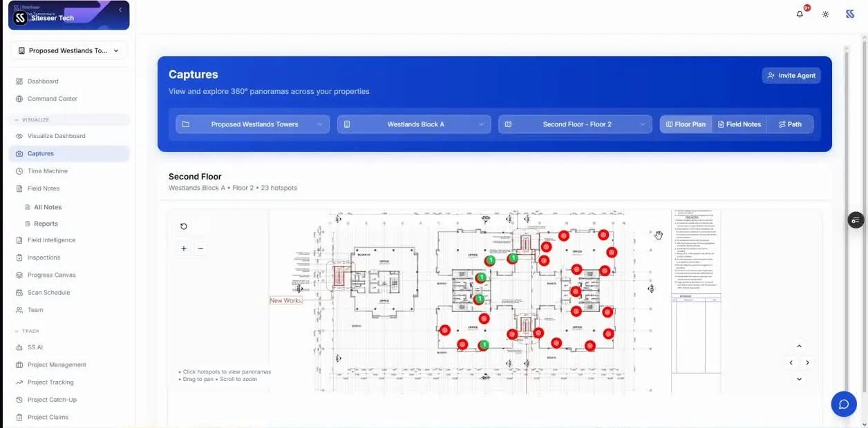Click the Command Center globe icon
Image resolution: width=868 pixels, height=428 pixels.
point(19,99)
